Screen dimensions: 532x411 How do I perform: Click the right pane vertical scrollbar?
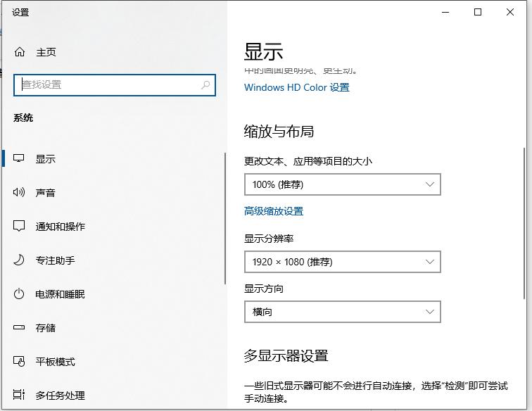(524, 223)
